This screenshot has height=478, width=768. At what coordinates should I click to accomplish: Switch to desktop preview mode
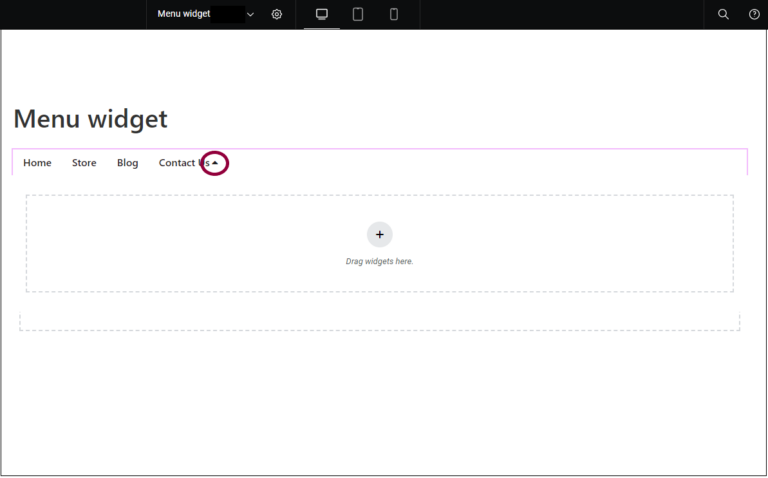point(322,14)
